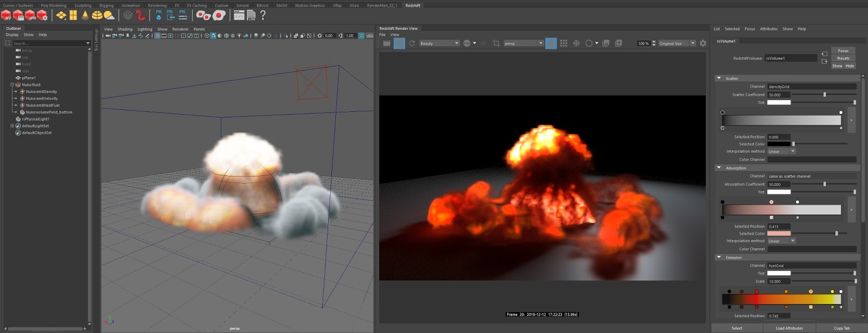Open the Original Size dropdown
The height and width of the screenshot is (333, 868).
tap(677, 43)
